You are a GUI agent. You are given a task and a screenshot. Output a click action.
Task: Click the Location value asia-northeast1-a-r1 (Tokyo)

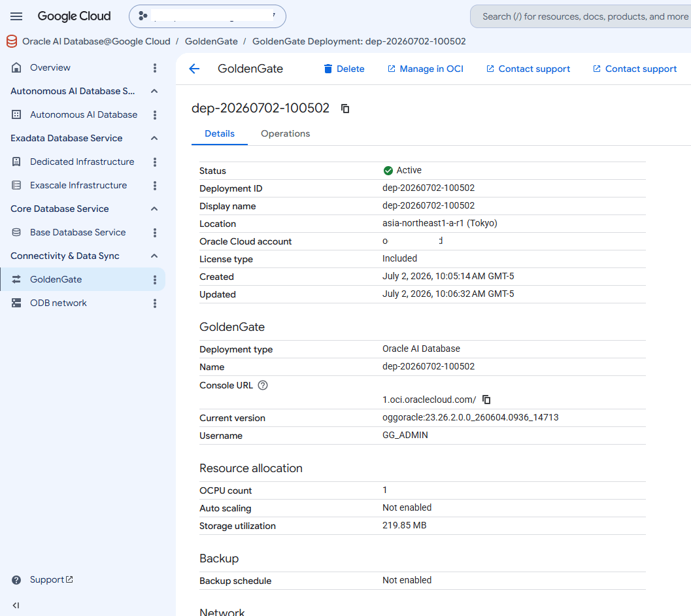tap(440, 223)
